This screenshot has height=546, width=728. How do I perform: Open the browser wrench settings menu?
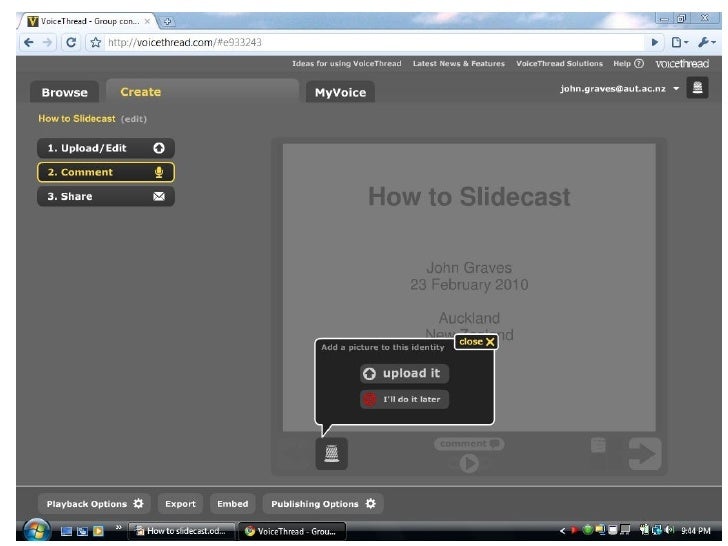point(707,43)
